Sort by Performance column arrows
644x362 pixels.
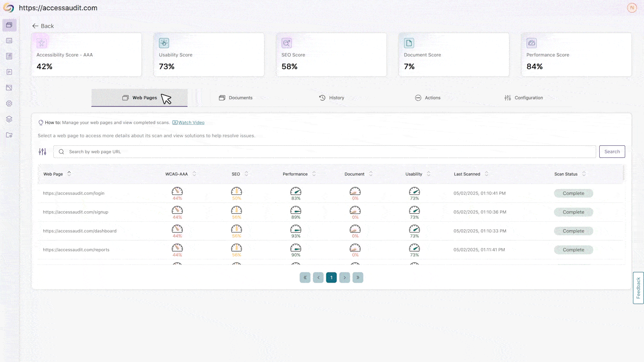[x=314, y=174]
